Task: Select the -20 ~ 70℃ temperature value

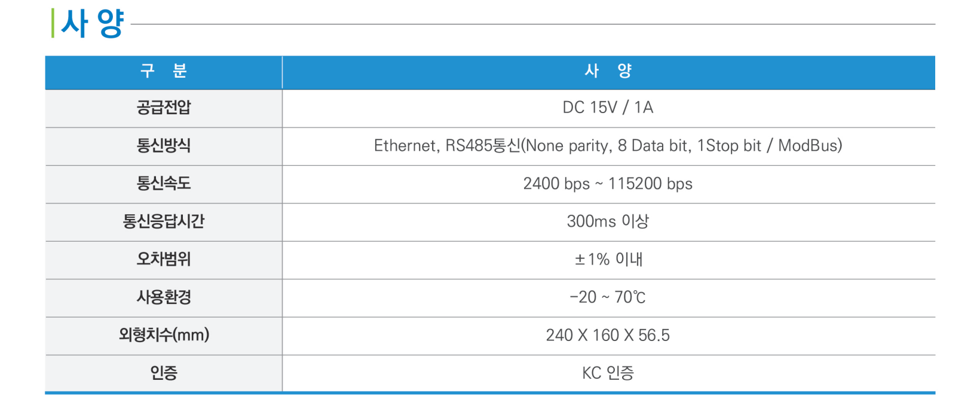Action: pos(608,297)
